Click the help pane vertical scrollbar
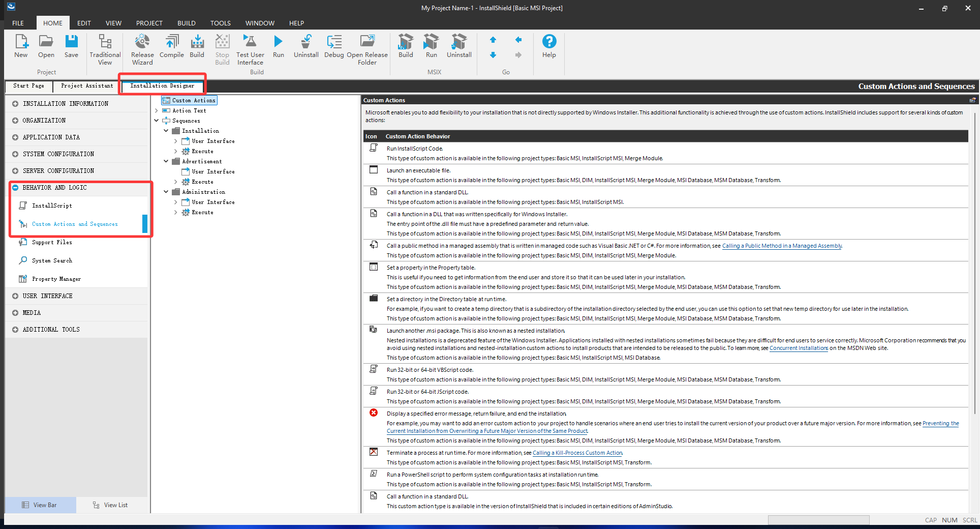980x529 pixels. pos(974,264)
